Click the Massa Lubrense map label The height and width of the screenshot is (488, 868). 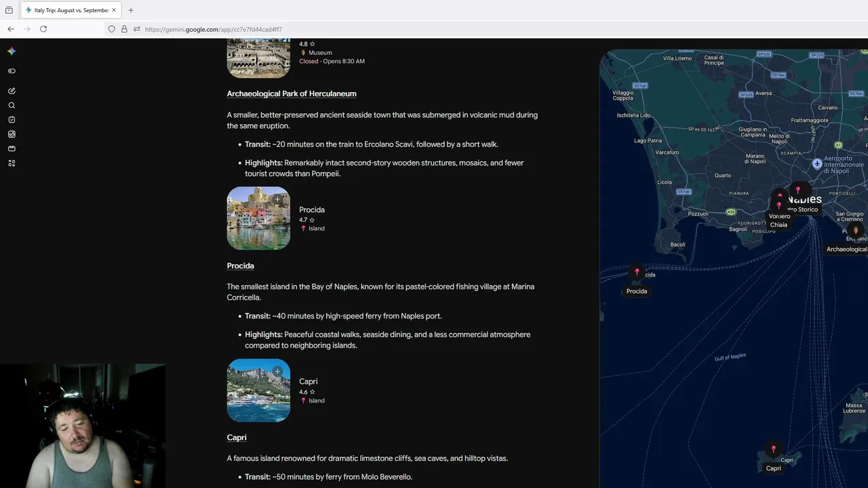854,407
